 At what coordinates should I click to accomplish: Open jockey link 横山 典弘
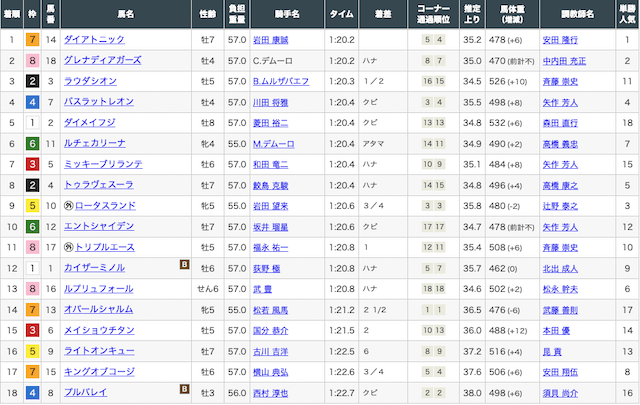pos(270,372)
